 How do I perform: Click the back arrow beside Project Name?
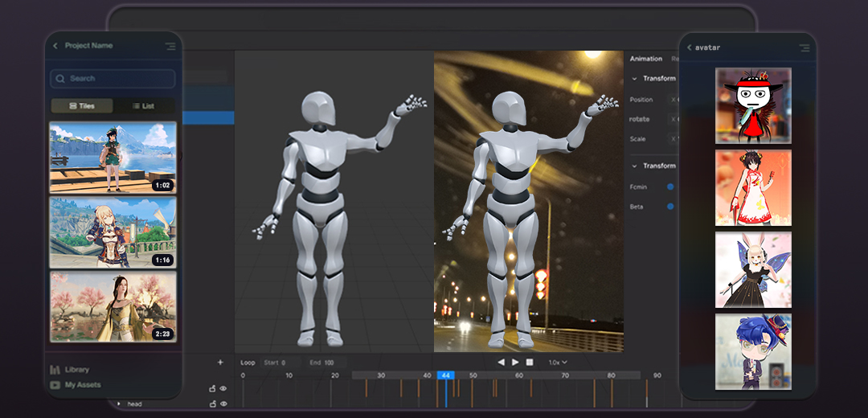tap(55, 46)
